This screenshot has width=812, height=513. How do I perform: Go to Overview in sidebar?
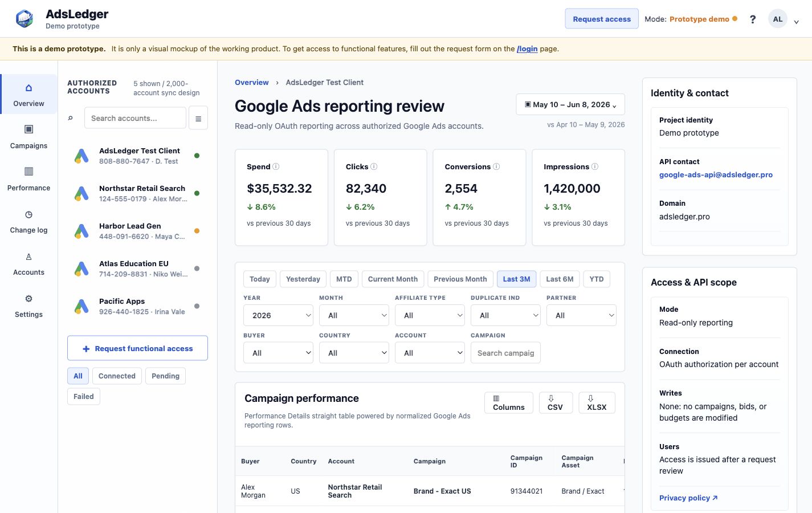pos(28,95)
